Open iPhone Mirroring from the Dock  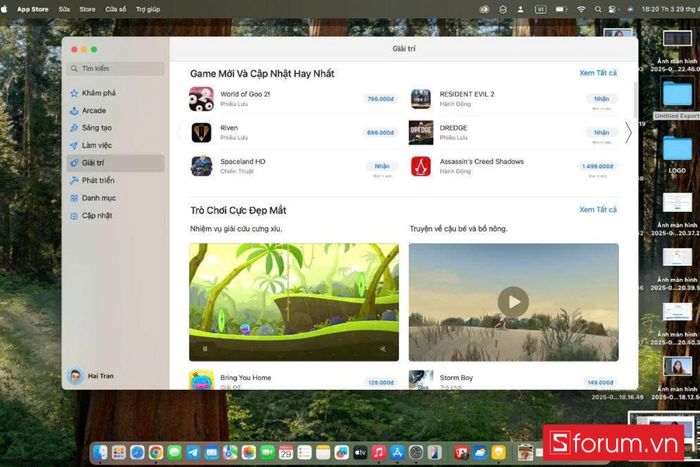tap(434, 453)
